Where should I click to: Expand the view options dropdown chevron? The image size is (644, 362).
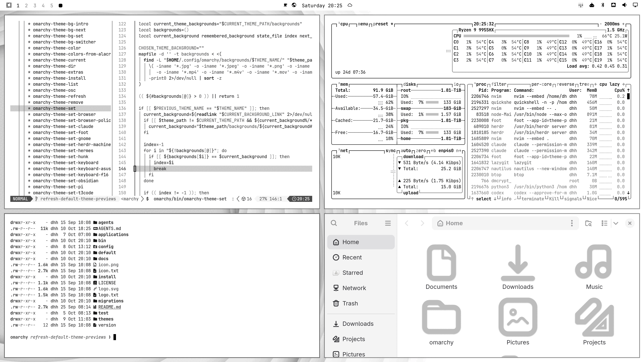pos(616,223)
